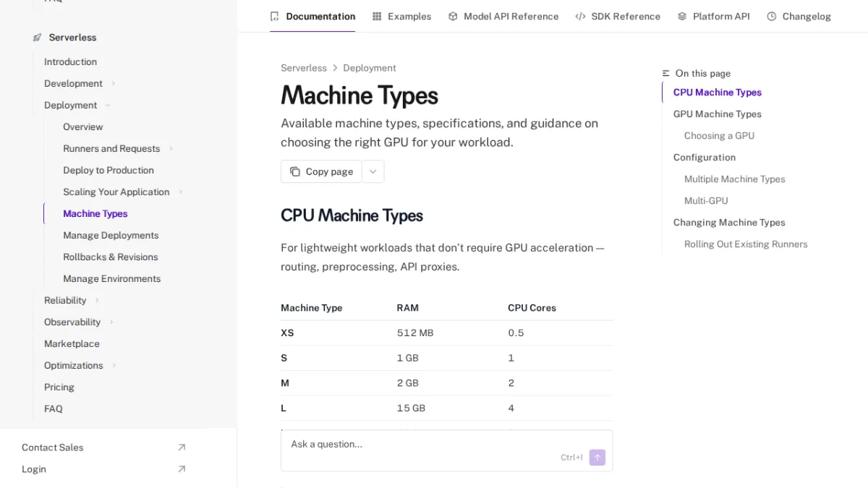Click the Machine Type column header

pyautogui.click(x=312, y=308)
